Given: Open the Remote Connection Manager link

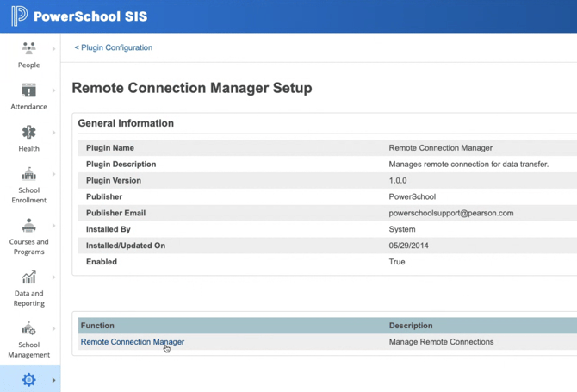Looking at the screenshot, I should pyautogui.click(x=132, y=342).
